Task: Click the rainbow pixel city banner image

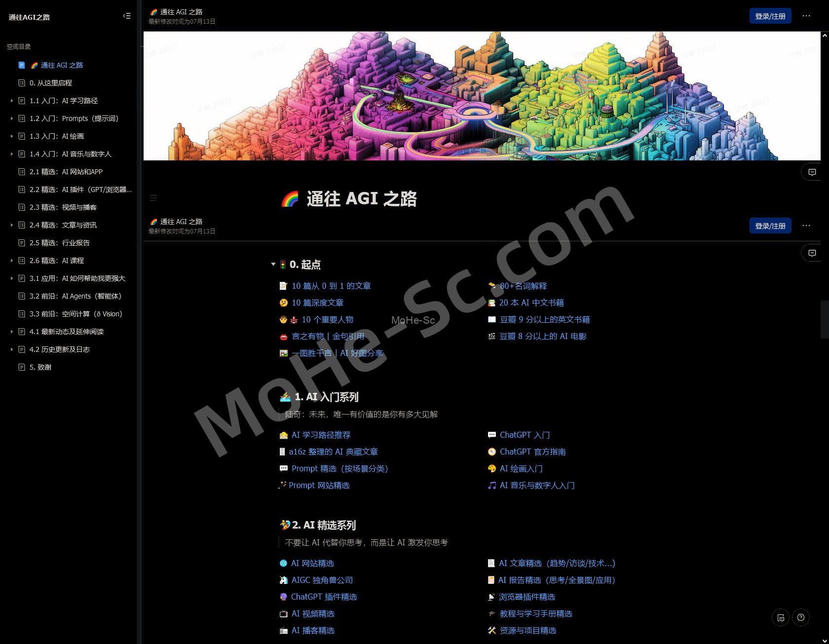Action: pyautogui.click(x=481, y=96)
